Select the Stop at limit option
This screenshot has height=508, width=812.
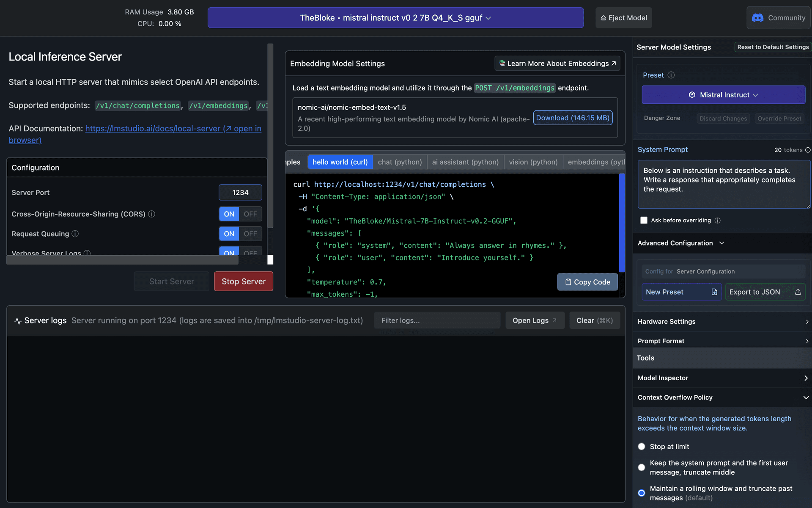tap(642, 447)
